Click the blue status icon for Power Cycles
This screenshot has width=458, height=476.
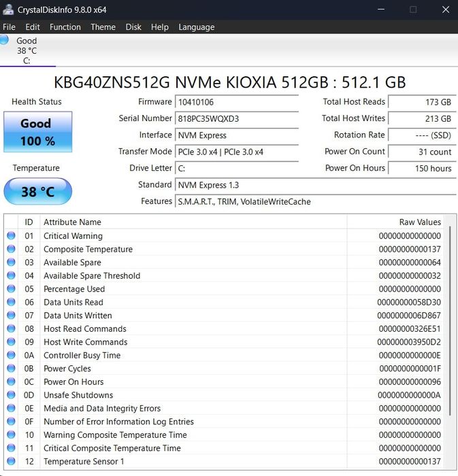12,369
